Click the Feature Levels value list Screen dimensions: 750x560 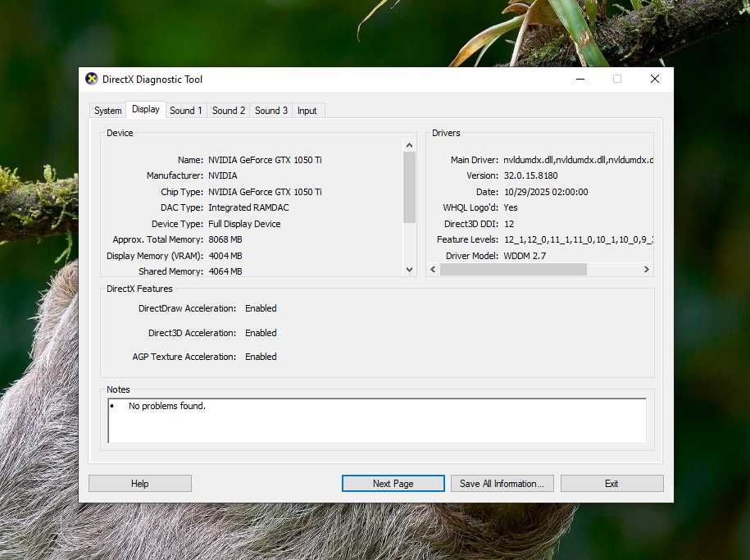579,239
